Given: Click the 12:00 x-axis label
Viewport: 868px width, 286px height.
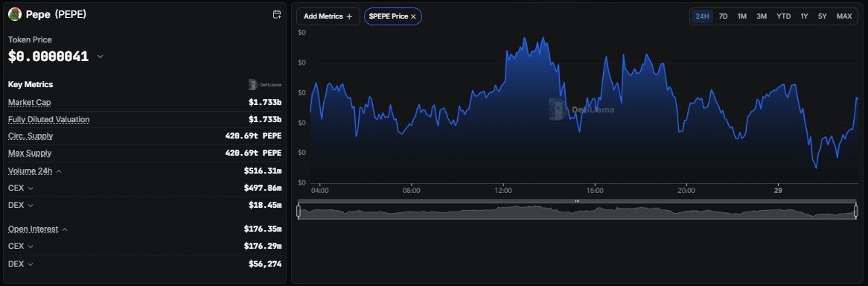Looking at the screenshot, I should 503,190.
